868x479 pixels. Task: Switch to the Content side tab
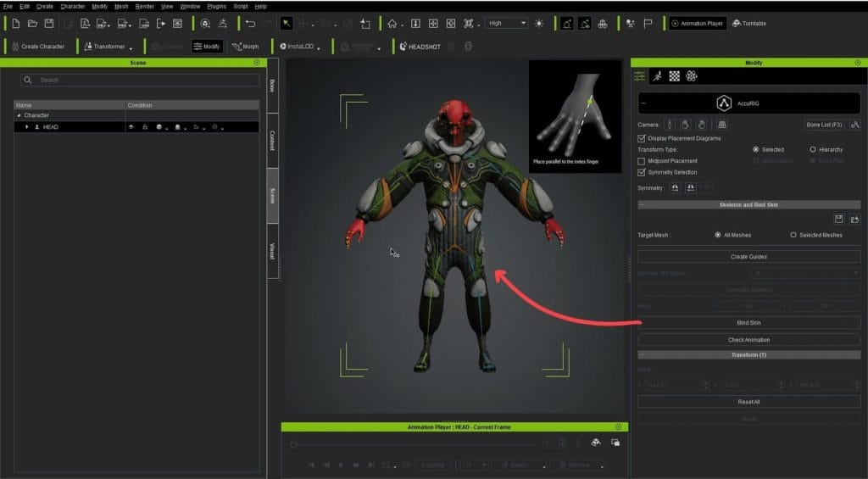point(272,141)
